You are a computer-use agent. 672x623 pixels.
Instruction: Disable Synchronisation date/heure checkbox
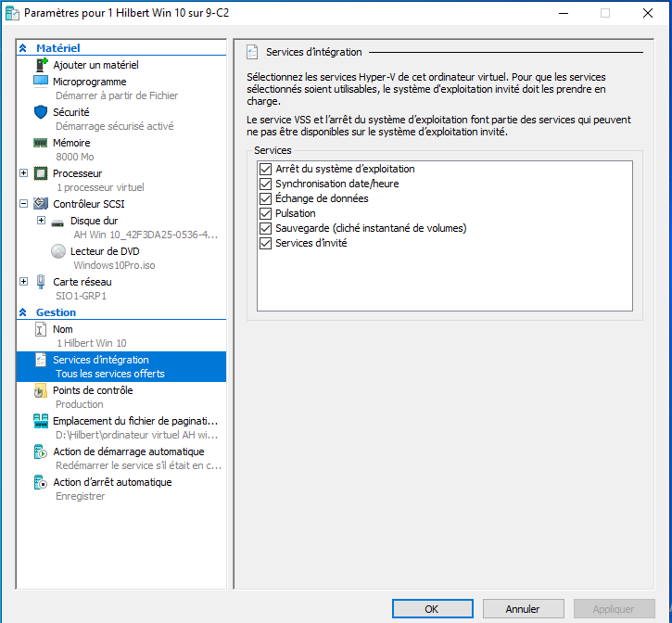[266, 184]
